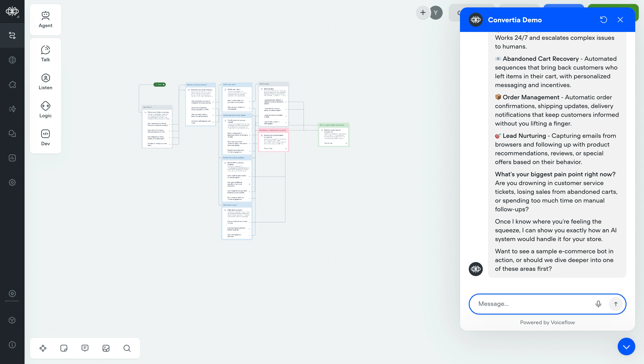This screenshot has width=644, height=364.
Task: Send message with arrow button
Action: click(x=616, y=304)
